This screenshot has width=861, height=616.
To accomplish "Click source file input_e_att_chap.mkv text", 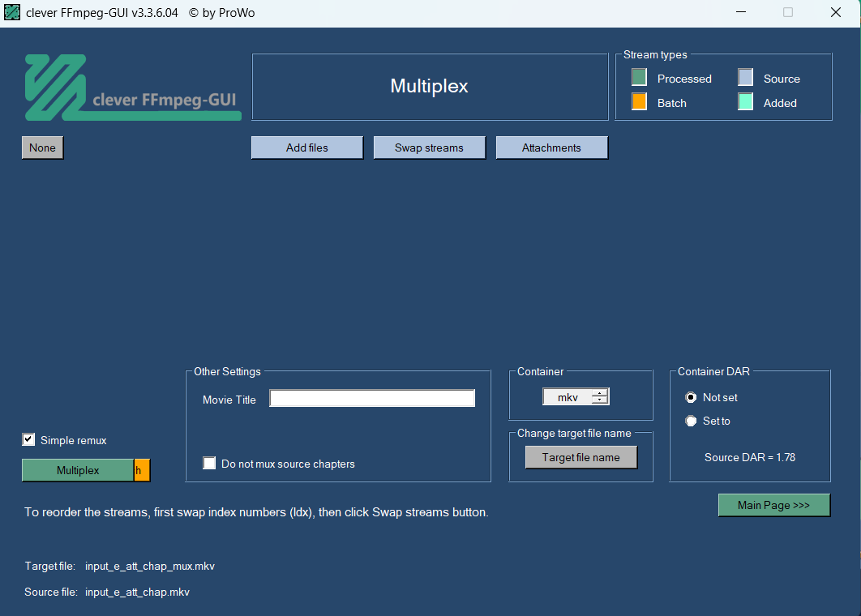I will click(137, 592).
